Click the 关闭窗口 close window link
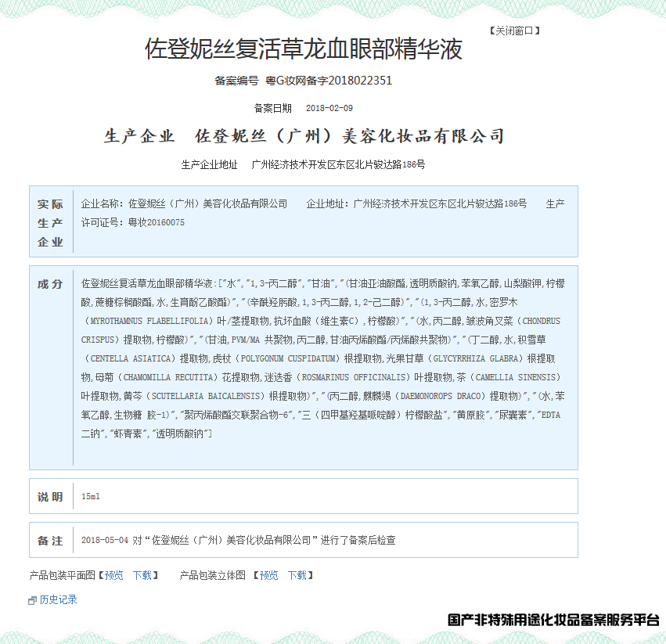Viewport: 666px width, 644px height. 514,31
